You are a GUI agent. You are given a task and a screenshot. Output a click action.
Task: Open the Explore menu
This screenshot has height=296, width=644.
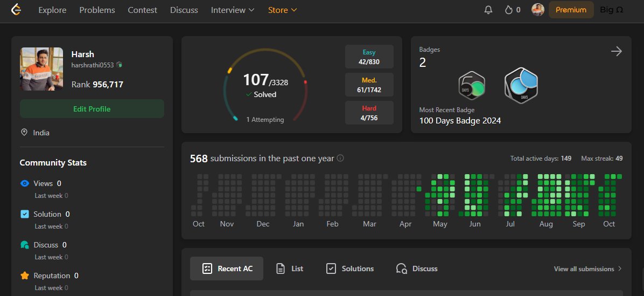[53, 10]
